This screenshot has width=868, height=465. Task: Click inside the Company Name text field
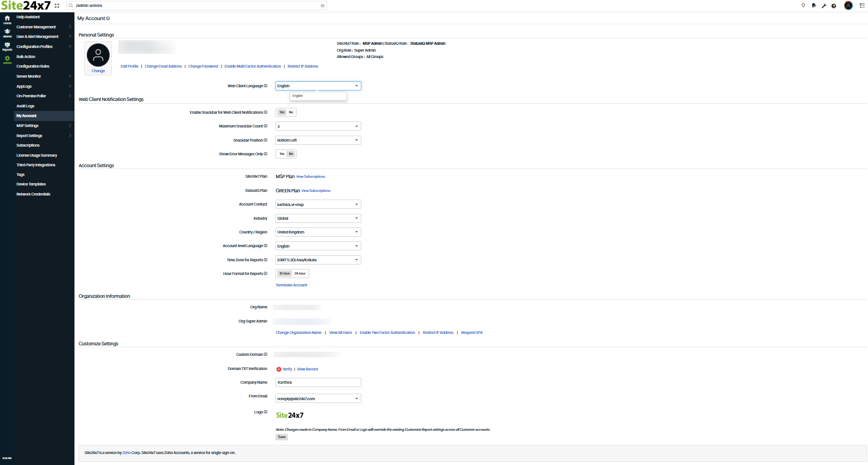tap(318, 382)
